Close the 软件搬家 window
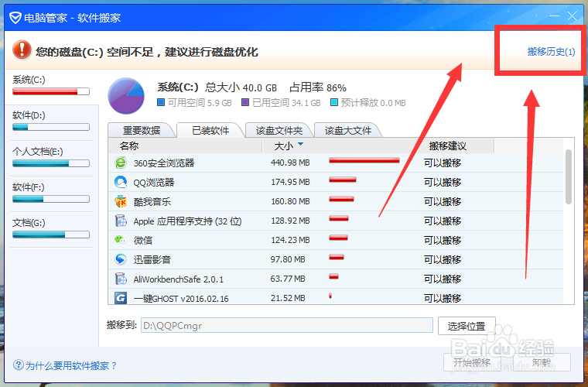Image resolution: width=588 pixels, height=387 pixels. 572,16
